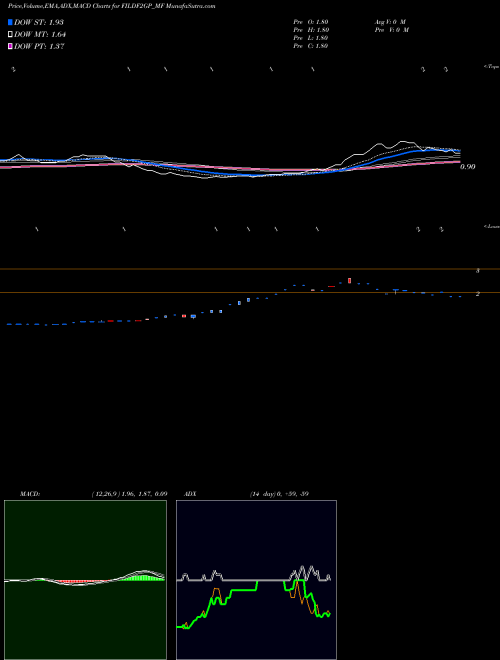Click the MACD (12,26,9) values text
Image resolution: width=500 pixels, height=660 pixels.
click(130, 494)
